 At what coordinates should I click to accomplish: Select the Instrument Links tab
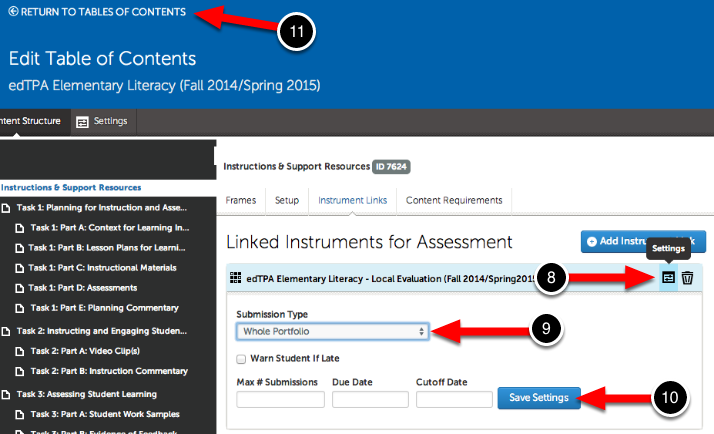click(x=352, y=200)
